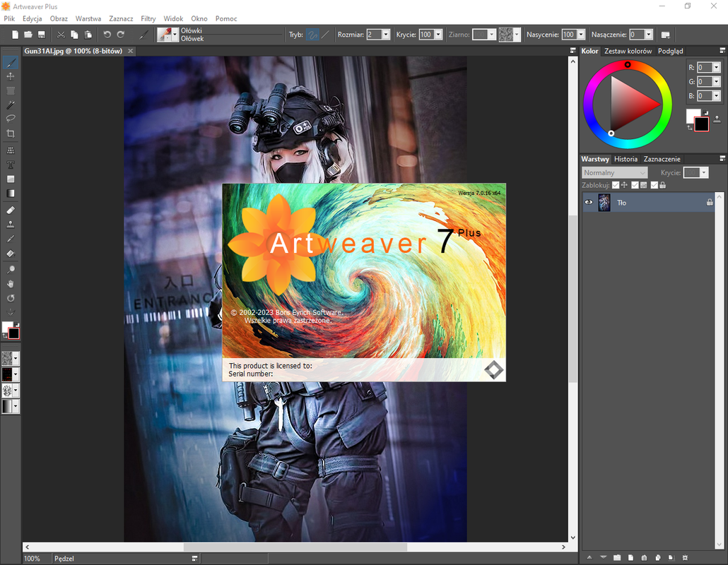The height and width of the screenshot is (565, 728).
Task: Click the black foreground color swatch in Kolor panel
Action: pyautogui.click(x=702, y=124)
